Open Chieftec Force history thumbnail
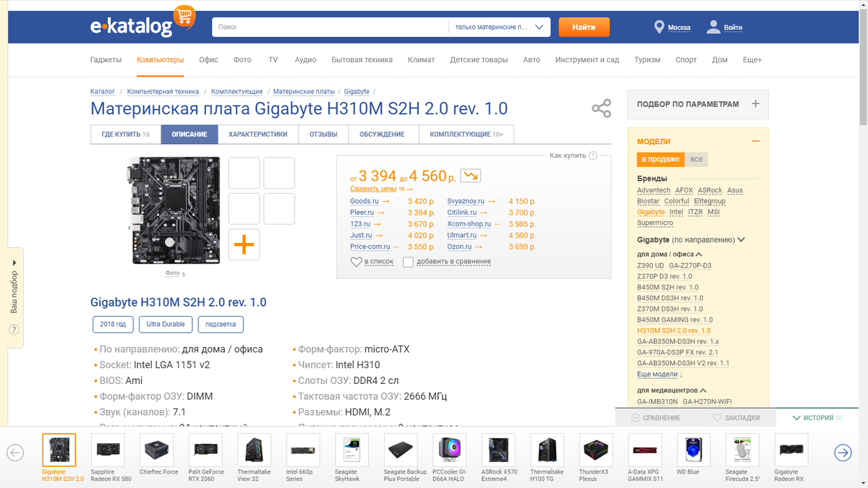 click(x=156, y=450)
